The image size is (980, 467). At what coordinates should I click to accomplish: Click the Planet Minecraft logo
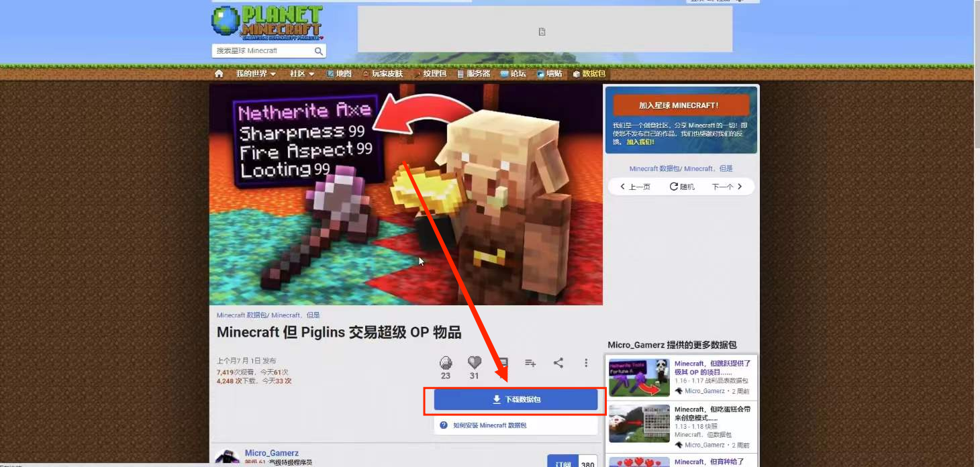pos(267,23)
